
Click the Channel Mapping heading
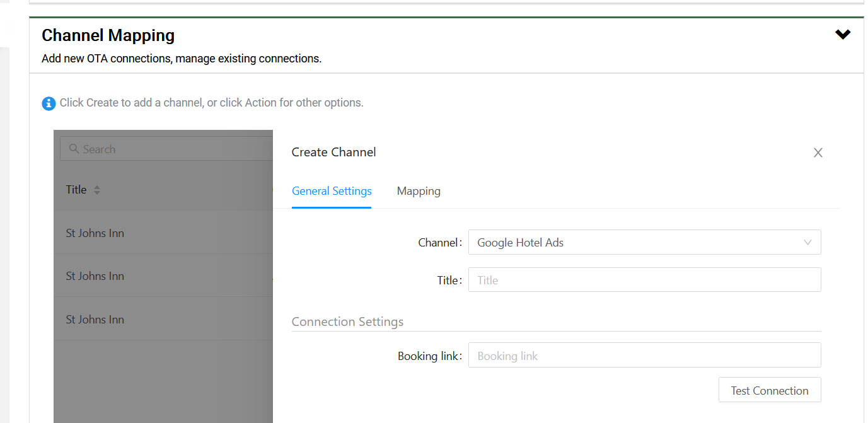click(108, 35)
